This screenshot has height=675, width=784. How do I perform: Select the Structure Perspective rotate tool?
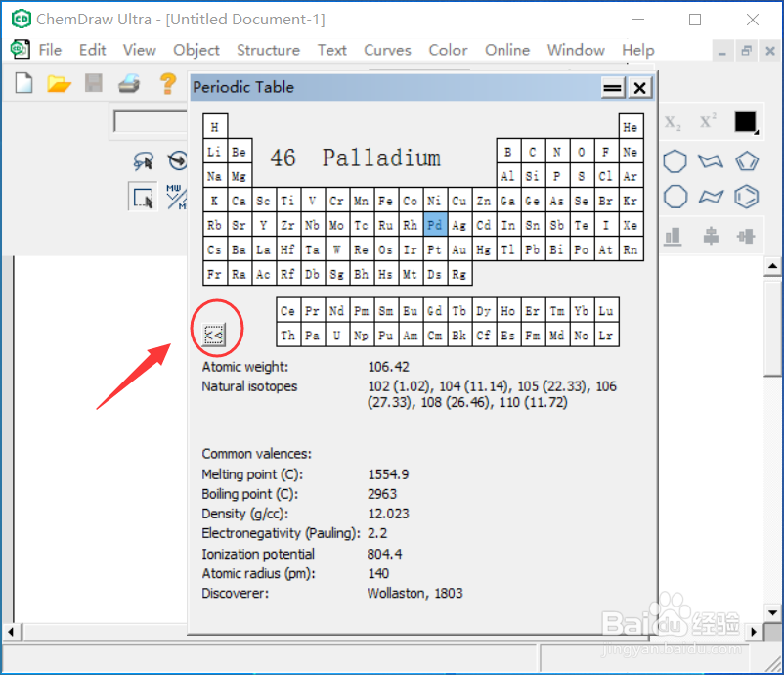click(177, 160)
